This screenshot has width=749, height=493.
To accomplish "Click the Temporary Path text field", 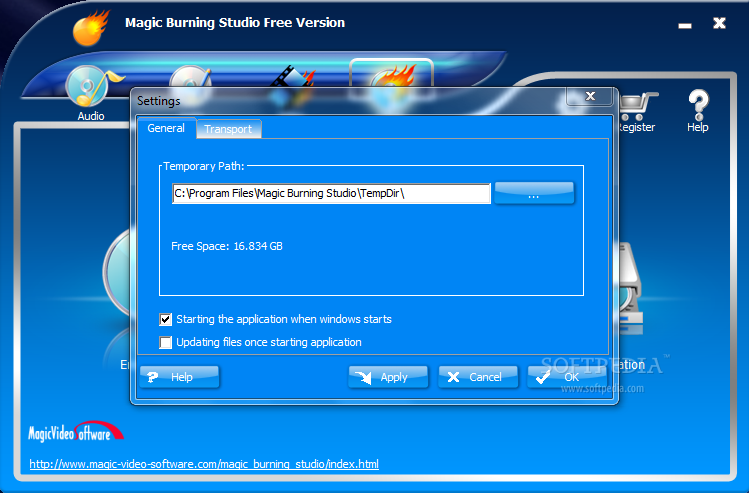I will (x=331, y=193).
